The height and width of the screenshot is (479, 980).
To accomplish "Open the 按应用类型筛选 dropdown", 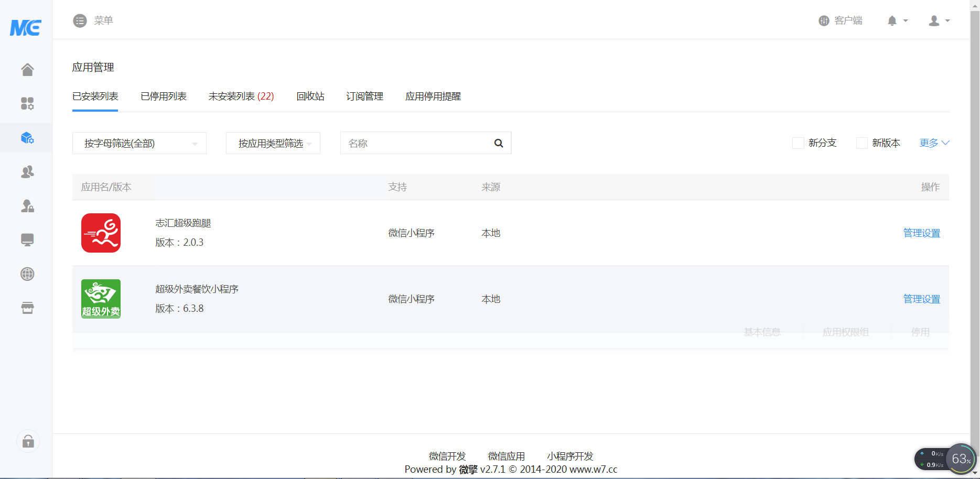I will [x=273, y=143].
